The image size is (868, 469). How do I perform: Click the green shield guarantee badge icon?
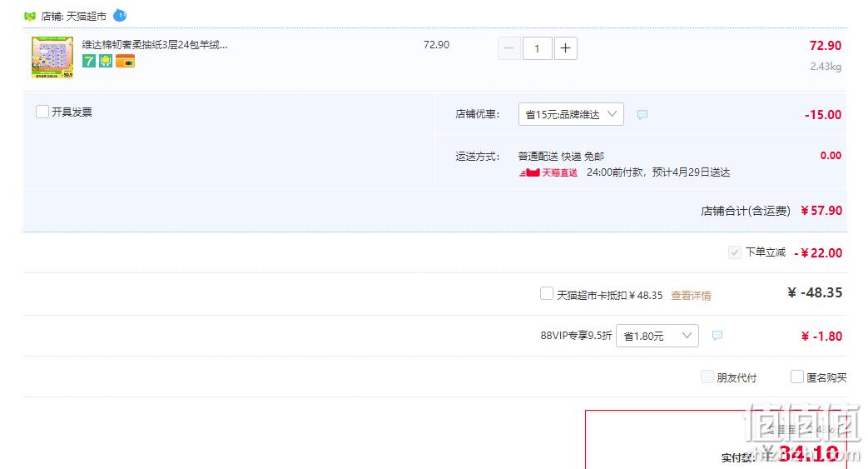106,61
